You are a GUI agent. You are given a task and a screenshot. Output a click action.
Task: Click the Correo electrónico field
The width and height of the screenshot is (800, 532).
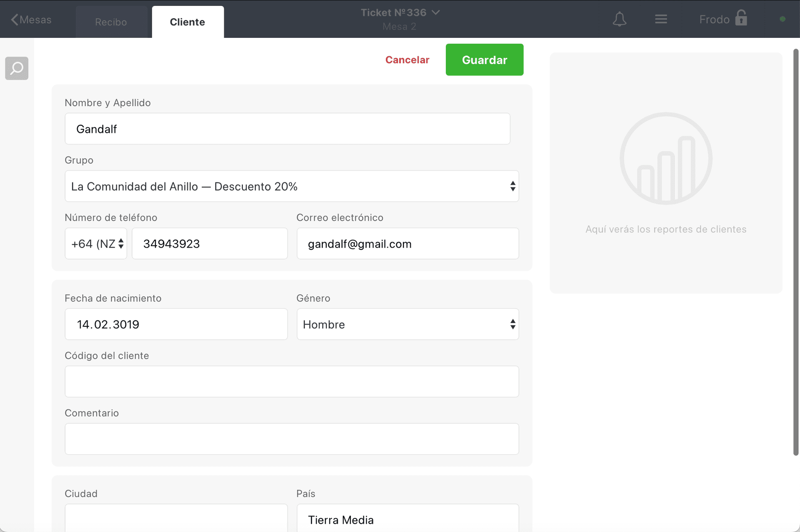pos(407,244)
